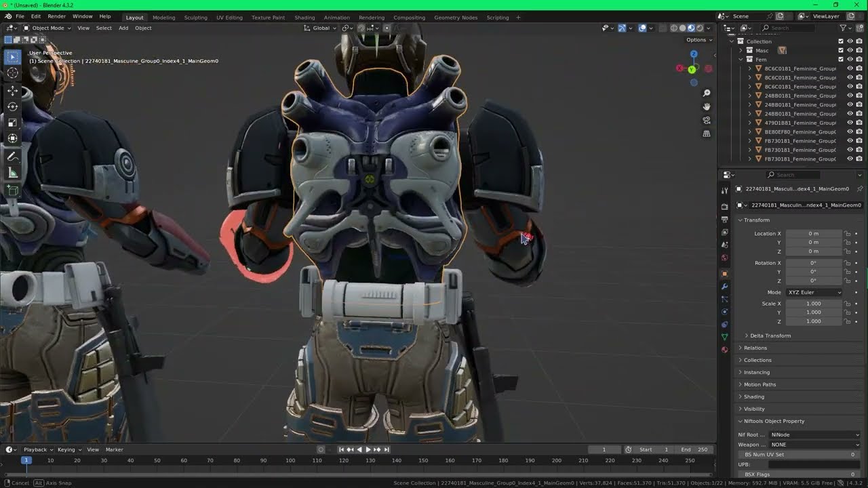The height and width of the screenshot is (488, 868).
Task: Open the Modifiers properties tab
Action: [724, 286]
